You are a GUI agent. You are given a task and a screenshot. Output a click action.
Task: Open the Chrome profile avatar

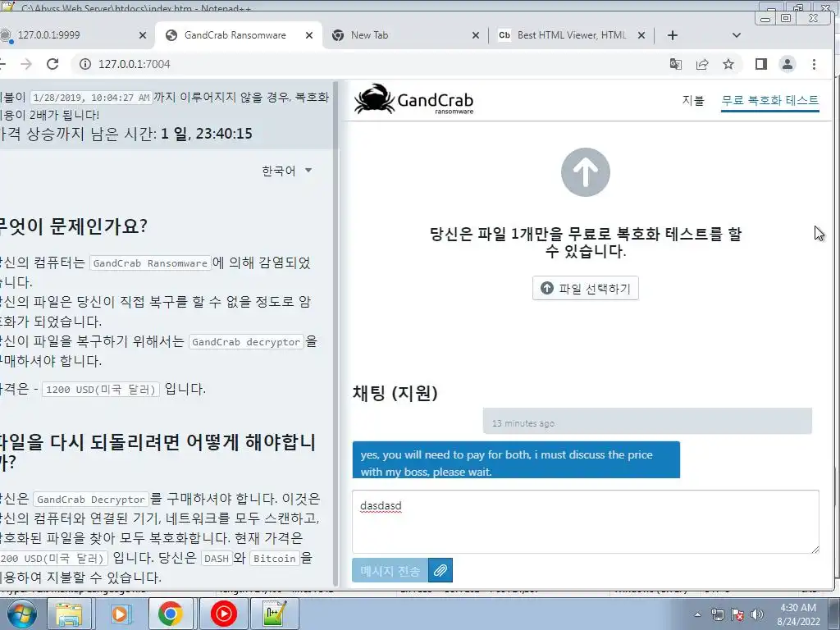pos(787,64)
